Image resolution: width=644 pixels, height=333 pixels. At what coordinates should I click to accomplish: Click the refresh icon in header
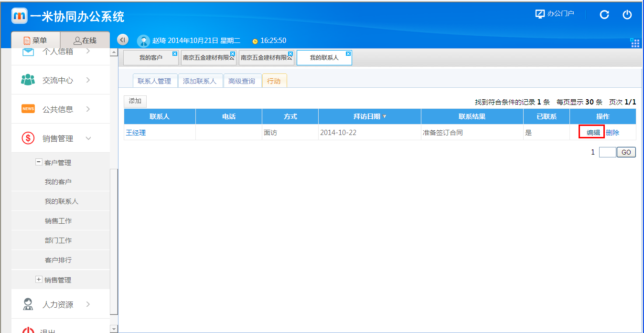click(x=604, y=15)
